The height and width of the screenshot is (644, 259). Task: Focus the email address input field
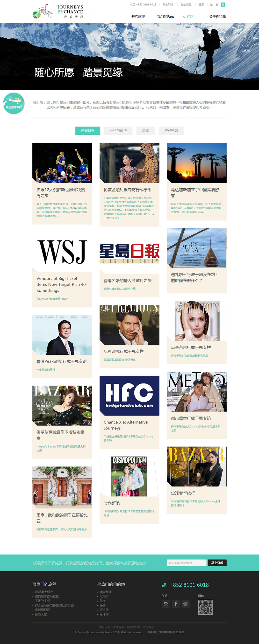click(x=186, y=563)
